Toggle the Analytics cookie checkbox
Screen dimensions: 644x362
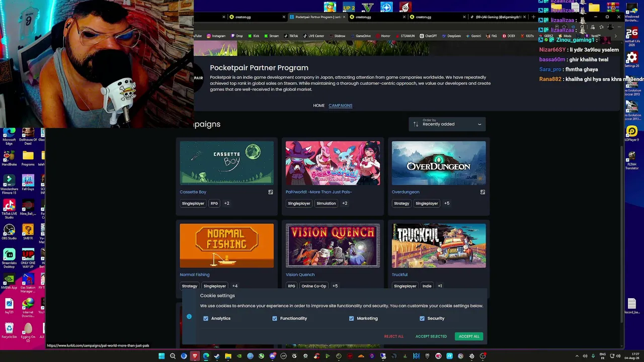tap(206, 318)
